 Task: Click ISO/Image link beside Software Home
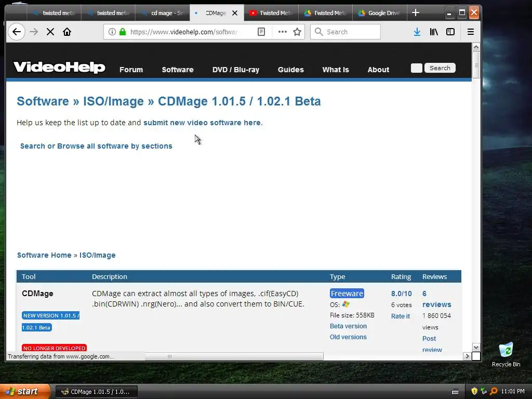pos(97,255)
